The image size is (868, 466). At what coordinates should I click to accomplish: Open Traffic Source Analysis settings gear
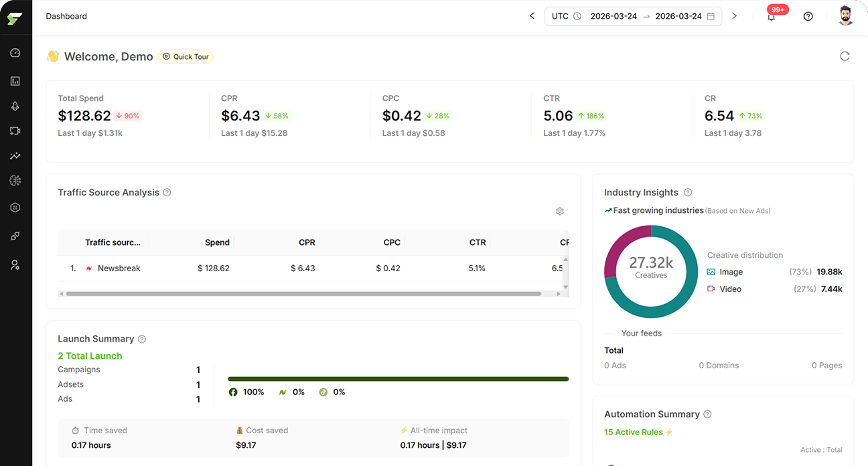(560, 212)
